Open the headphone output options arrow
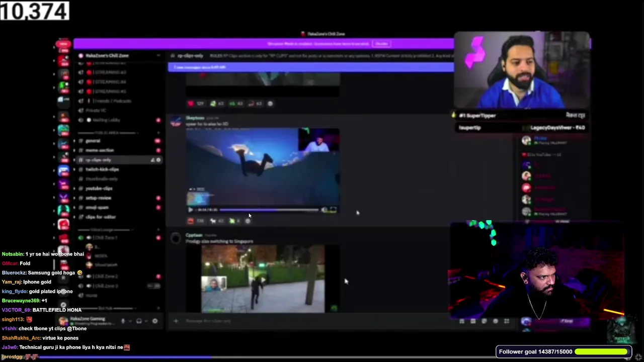644x362 pixels. pyautogui.click(x=146, y=321)
